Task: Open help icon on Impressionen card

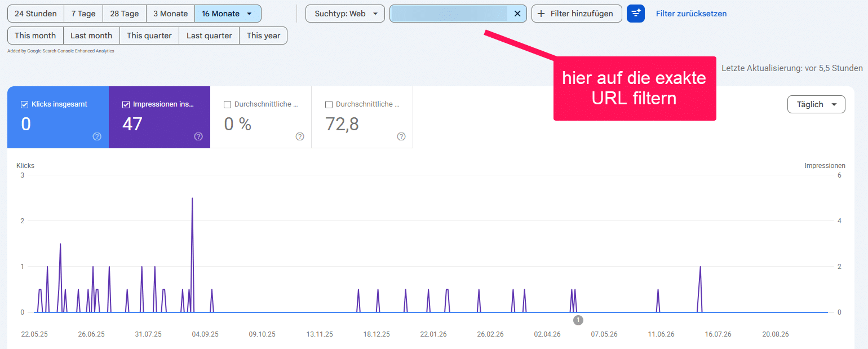Action: point(198,136)
